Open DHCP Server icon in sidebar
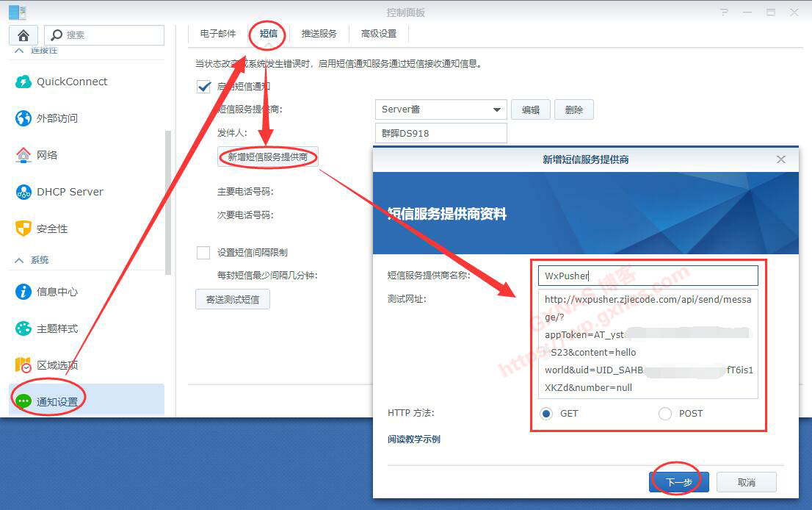812x510 pixels. pyautogui.click(x=23, y=192)
